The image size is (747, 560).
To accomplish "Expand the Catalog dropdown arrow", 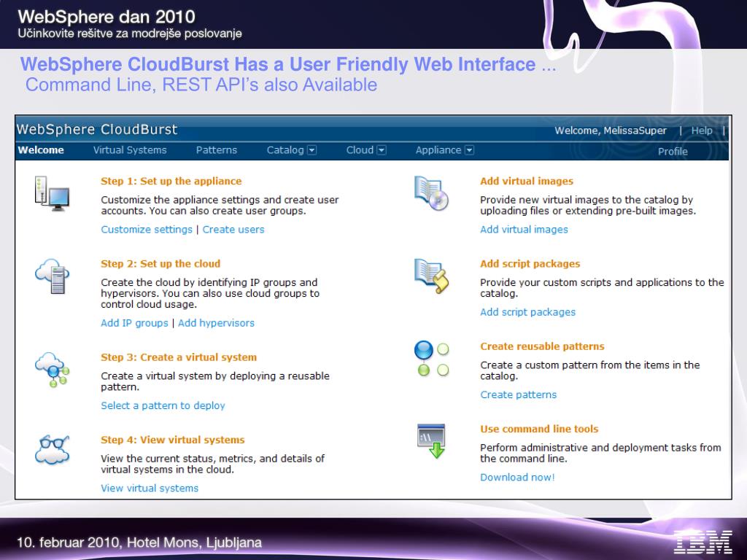I will (x=312, y=150).
